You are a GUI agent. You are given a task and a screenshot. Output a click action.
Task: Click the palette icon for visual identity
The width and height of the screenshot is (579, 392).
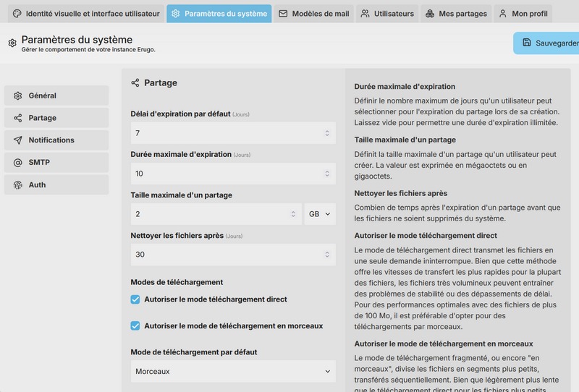coord(17,14)
